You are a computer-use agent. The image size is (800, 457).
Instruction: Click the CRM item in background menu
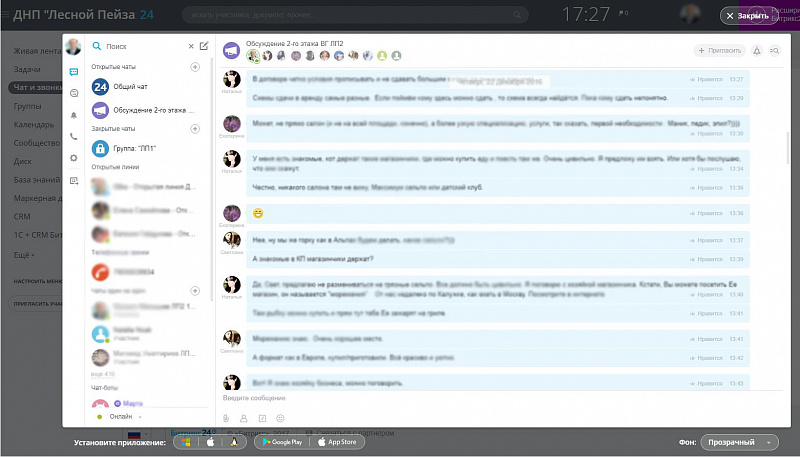pyautogui.click(x=22, y=217)
